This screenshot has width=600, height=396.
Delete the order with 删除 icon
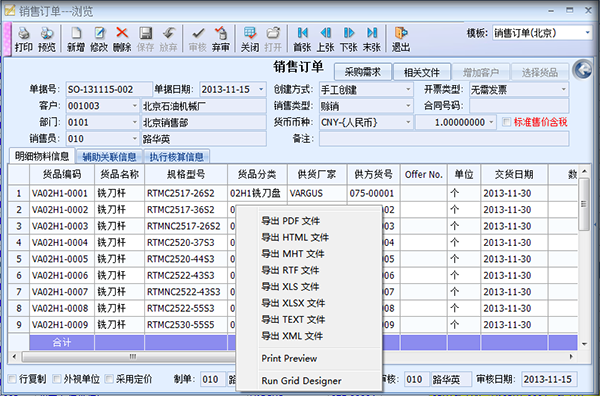click(122, 33)
